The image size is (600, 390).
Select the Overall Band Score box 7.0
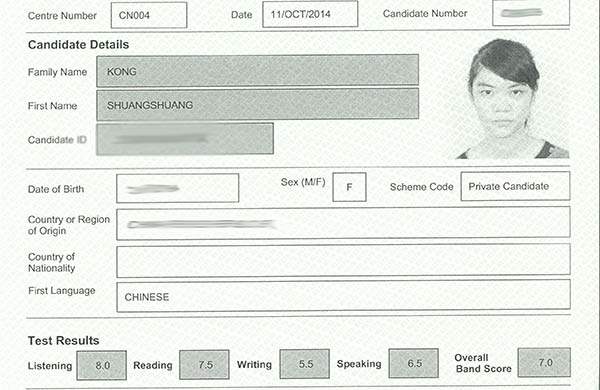pyautogui.click(x=544, y=362)
